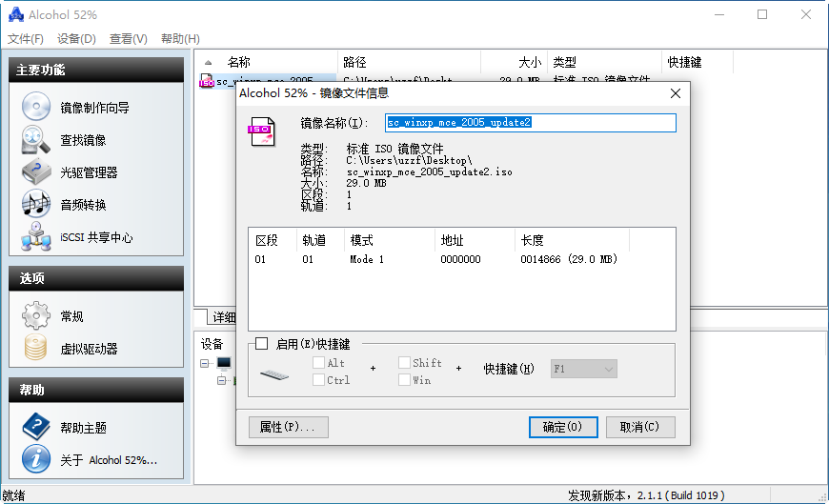Open the 文件(F) menu

tap(26, 39)
